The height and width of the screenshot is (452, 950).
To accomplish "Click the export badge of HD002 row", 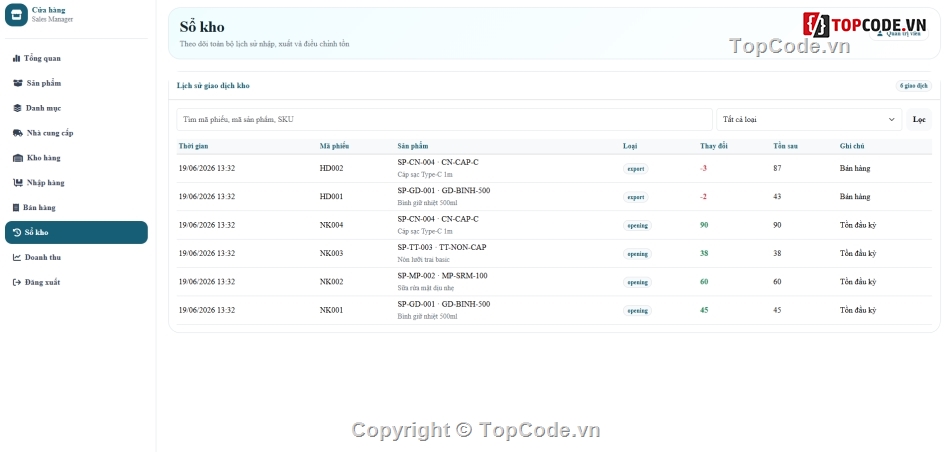I will 636,168.
